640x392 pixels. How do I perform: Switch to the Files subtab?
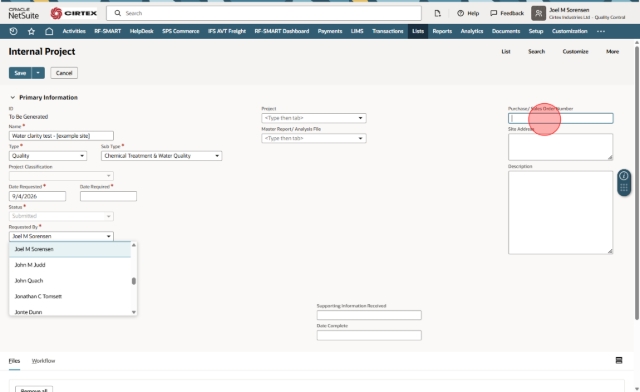coord(14,361)
